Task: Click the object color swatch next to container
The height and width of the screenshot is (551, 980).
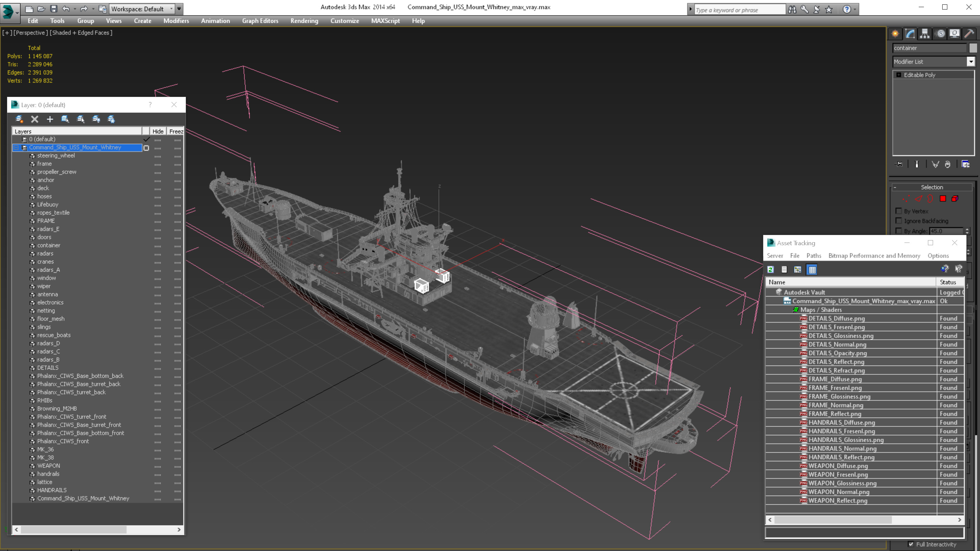Action: (x=973, y=48)
